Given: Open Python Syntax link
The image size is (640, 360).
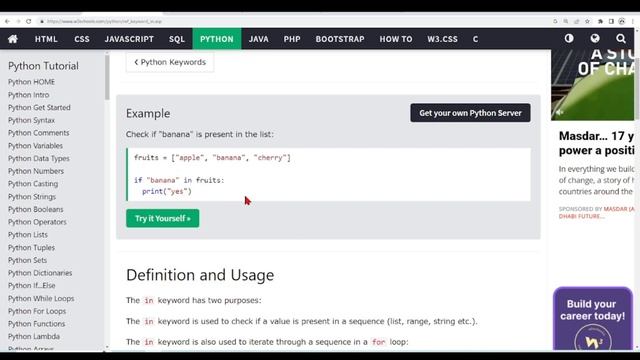Looking at the screenshot, I should point(31,120).
